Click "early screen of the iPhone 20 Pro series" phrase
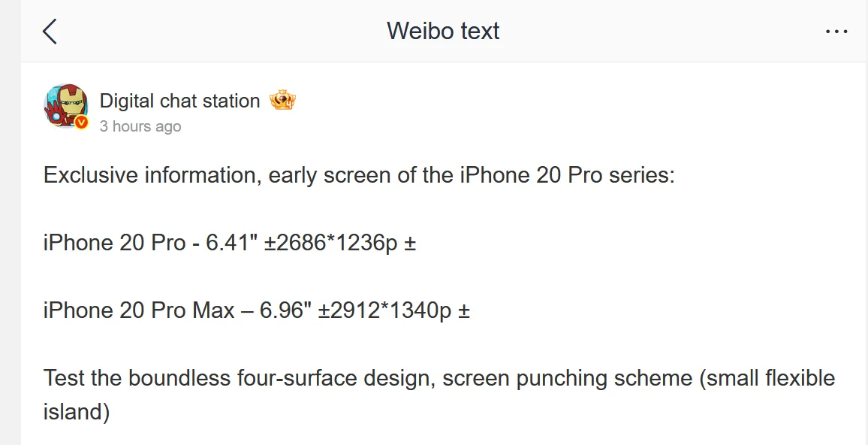Viewport: 868px width, 445px height. click(472, 176)
